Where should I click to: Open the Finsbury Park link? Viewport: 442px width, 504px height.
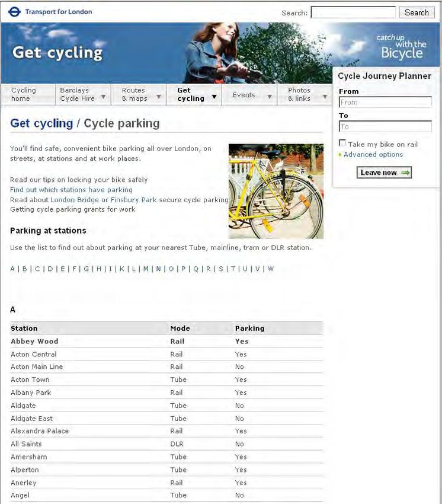133,200
